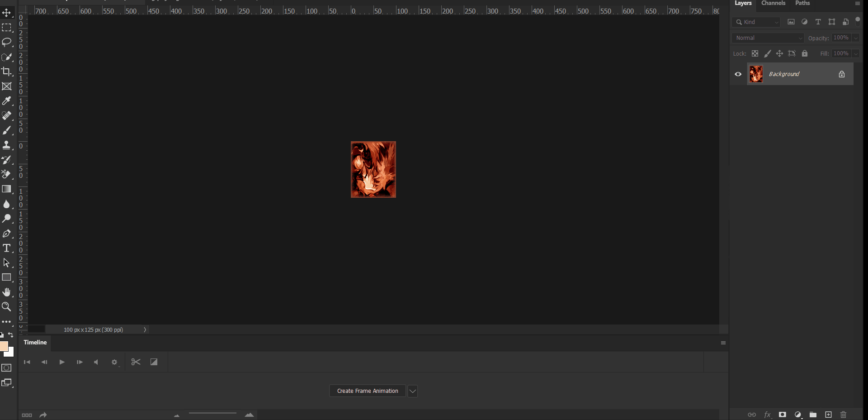Select the Timeline panel tab
This screenshot has height=420, width=868.
pyautogui.click(x=35, y=343)
